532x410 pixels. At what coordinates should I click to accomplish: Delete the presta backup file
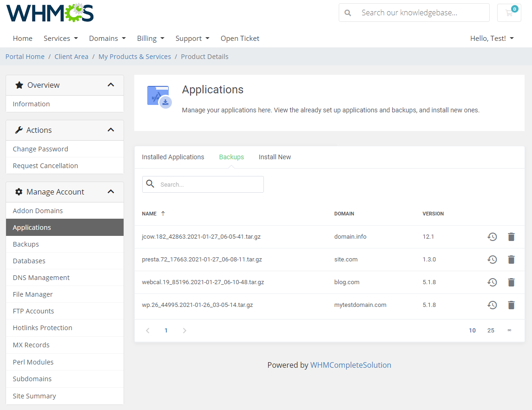(511, 260)
